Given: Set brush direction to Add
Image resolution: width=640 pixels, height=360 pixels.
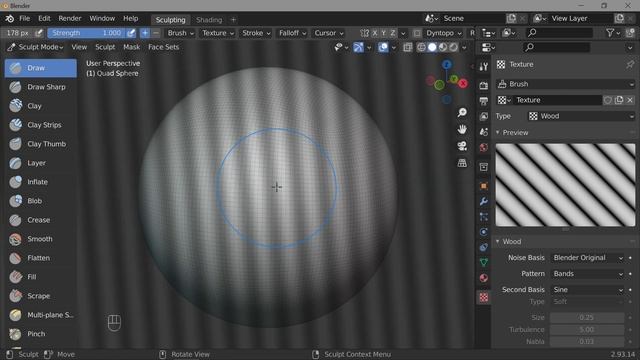Looking at the screenshot, I should click(145, 33).
